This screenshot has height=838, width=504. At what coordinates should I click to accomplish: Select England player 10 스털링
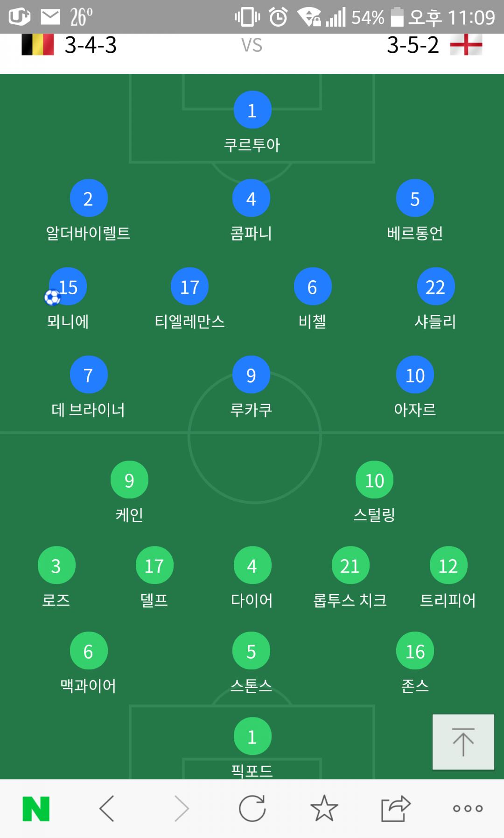(x=374, y=480)
